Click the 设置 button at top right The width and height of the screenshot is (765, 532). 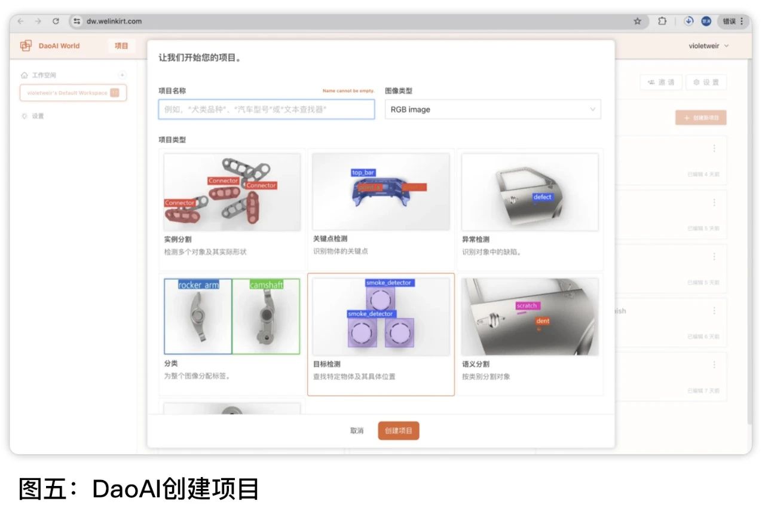(x=706, y=82)
